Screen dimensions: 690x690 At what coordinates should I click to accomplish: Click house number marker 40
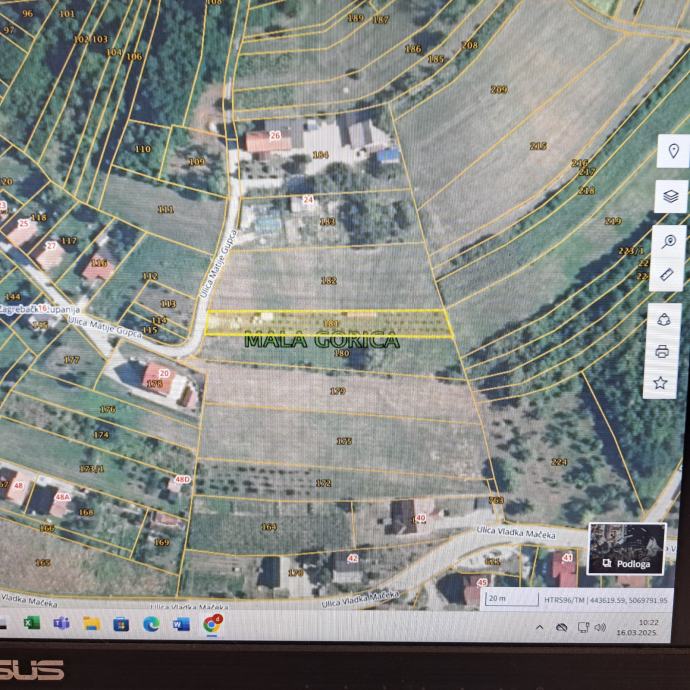click(420, 518)
